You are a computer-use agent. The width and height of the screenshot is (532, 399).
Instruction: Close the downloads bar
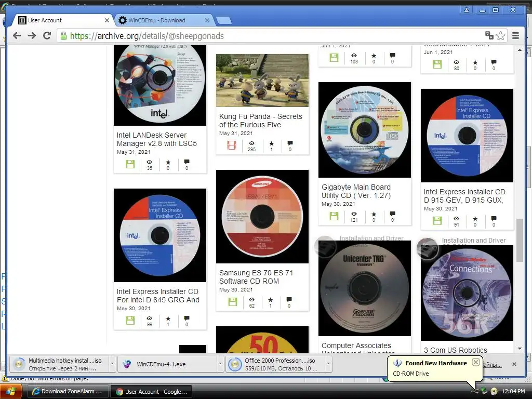point(514,364)
